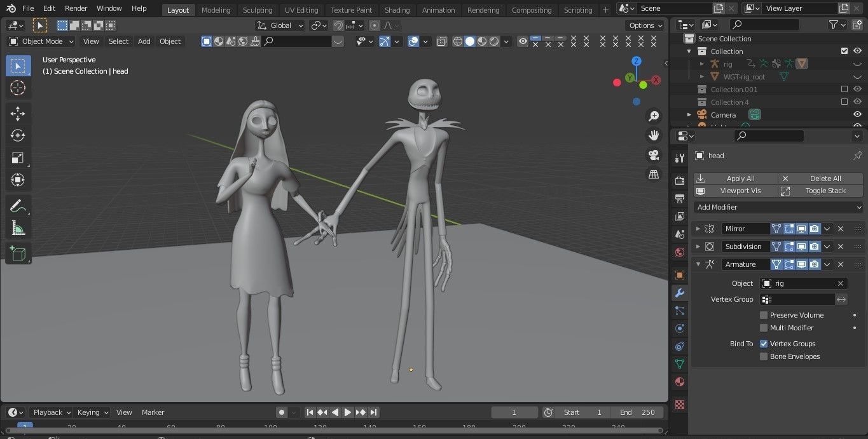Select the Measure tool
Image resolution: width=868 pixels, height=439 pixels.
18,228
